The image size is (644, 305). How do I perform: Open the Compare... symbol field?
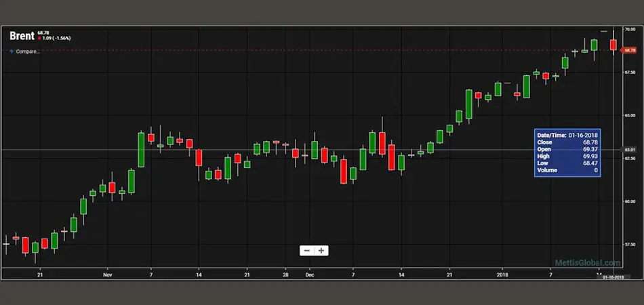tap(27, 52)
